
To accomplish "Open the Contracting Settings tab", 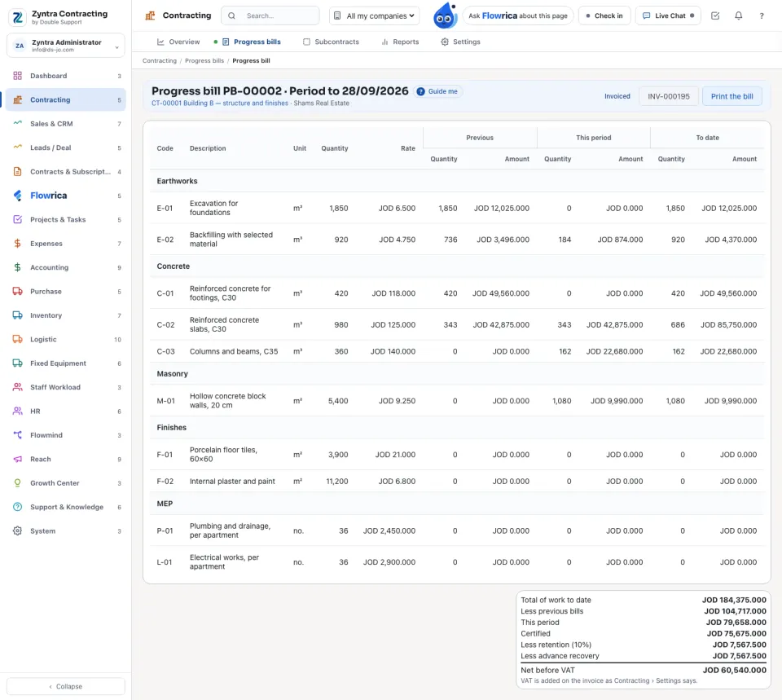I will (x=460, y=42).
